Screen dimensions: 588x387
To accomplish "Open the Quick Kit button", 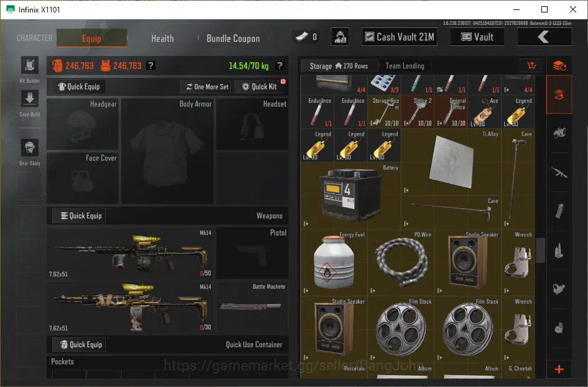I will tap(259, 86).
